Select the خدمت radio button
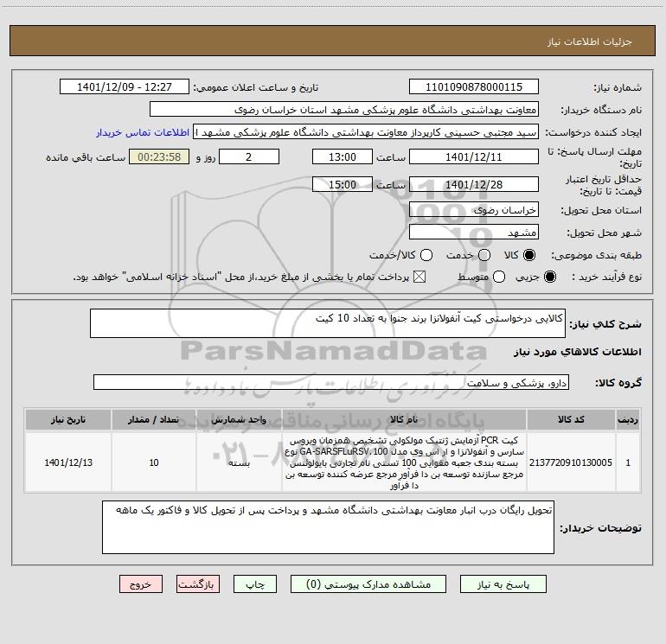 click(x=484, y=255)
